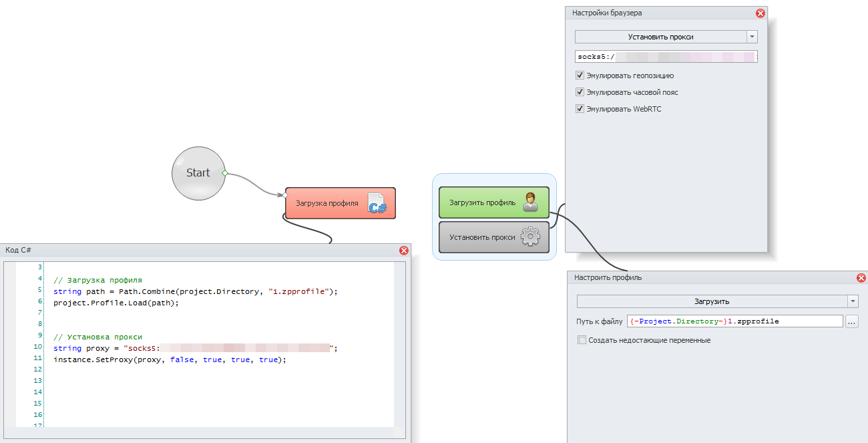The height and width of the screenshot is (443, 868).
Task: Click the C# icon on the red block
Action: point(377,203)
